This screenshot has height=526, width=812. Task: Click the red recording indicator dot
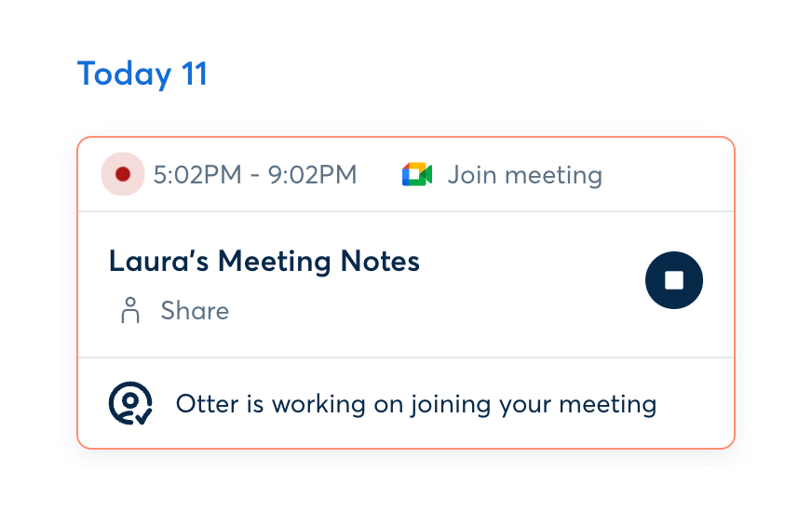tap(123, 174)
